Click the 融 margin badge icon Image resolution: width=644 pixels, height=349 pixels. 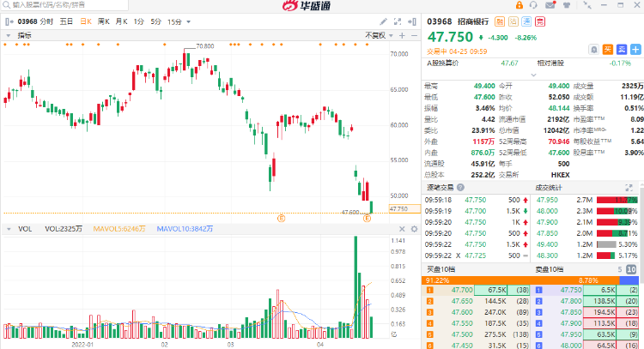[x=500, y=21]
